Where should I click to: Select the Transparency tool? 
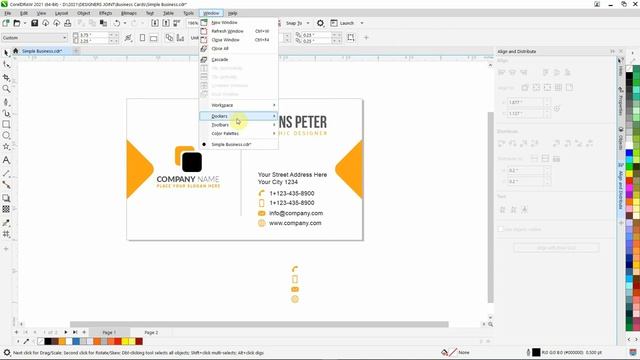(6, 209)
